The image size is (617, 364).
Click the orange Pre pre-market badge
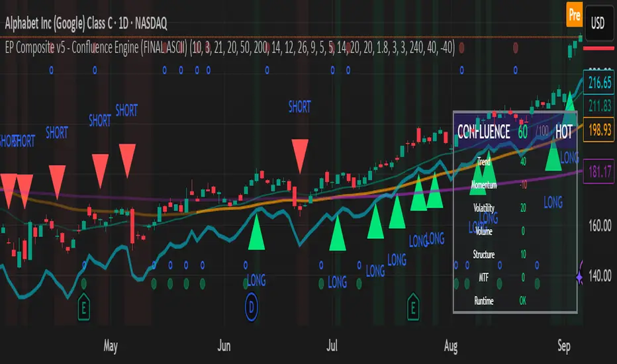pos(574,15)
